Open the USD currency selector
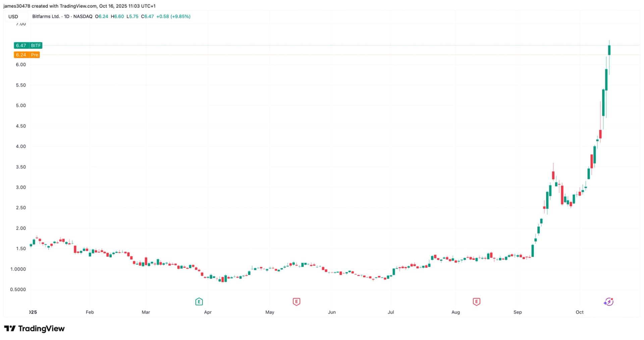This screenshot has width=644, height=340. (x=13, y=17)
